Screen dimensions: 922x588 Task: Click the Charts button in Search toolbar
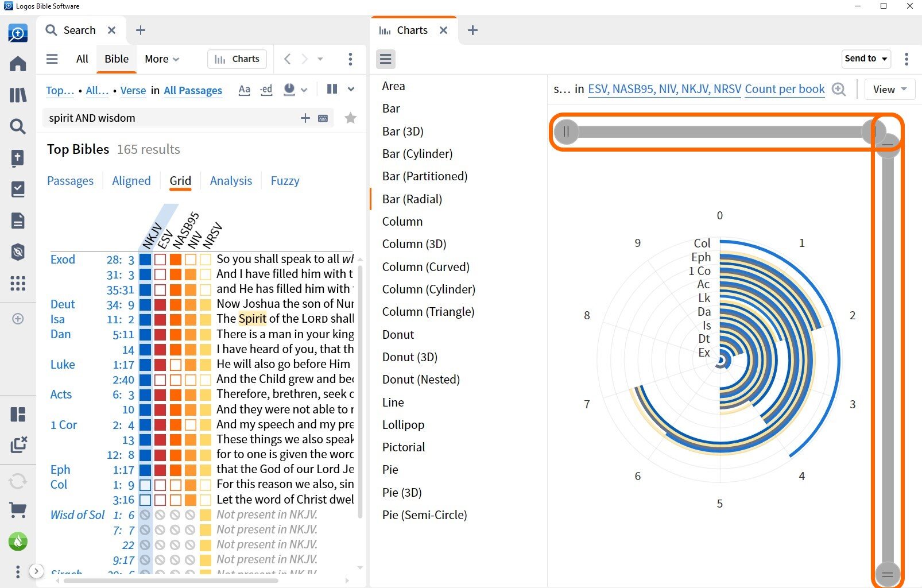coord(237,59)
